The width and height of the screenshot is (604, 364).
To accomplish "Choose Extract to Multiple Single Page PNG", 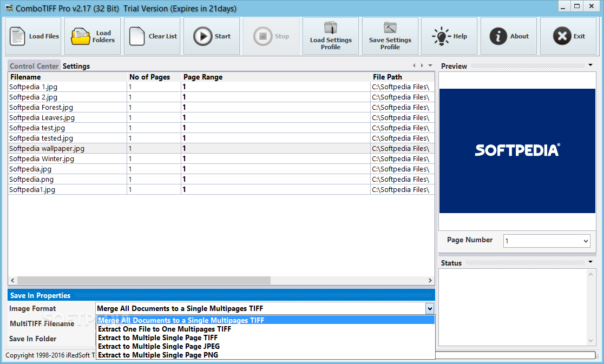I will [x=265, y=355].
